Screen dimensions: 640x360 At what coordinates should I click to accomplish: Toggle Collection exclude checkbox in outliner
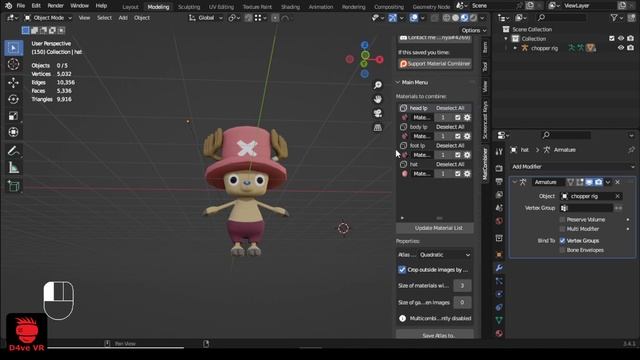click(x=611, y=38)
